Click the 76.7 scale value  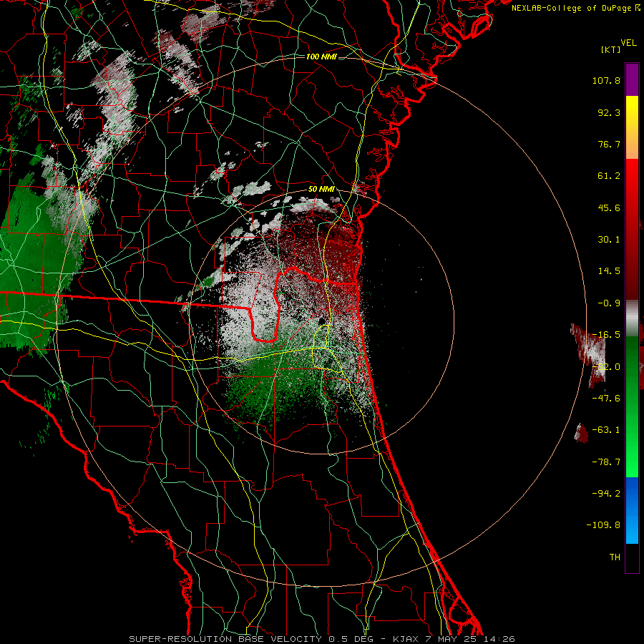pyautogui.click(x=609, y=144)
